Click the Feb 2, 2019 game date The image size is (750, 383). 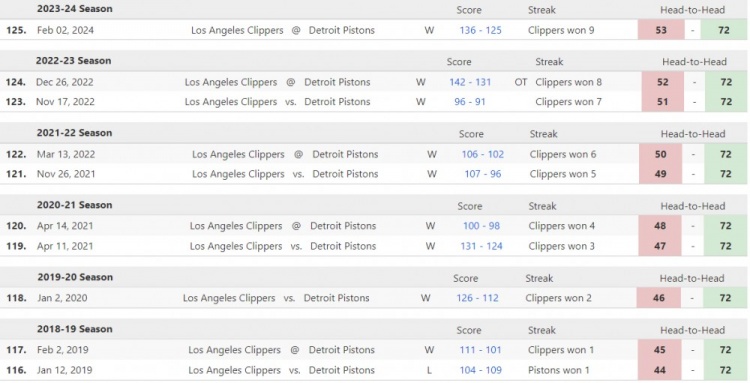pos(63,350)
